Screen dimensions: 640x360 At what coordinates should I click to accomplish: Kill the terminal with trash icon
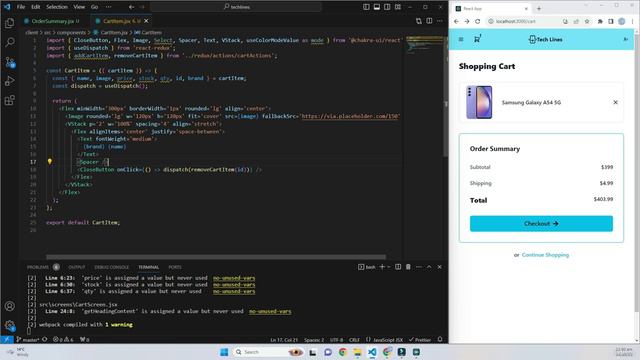[x=408, y=267]
